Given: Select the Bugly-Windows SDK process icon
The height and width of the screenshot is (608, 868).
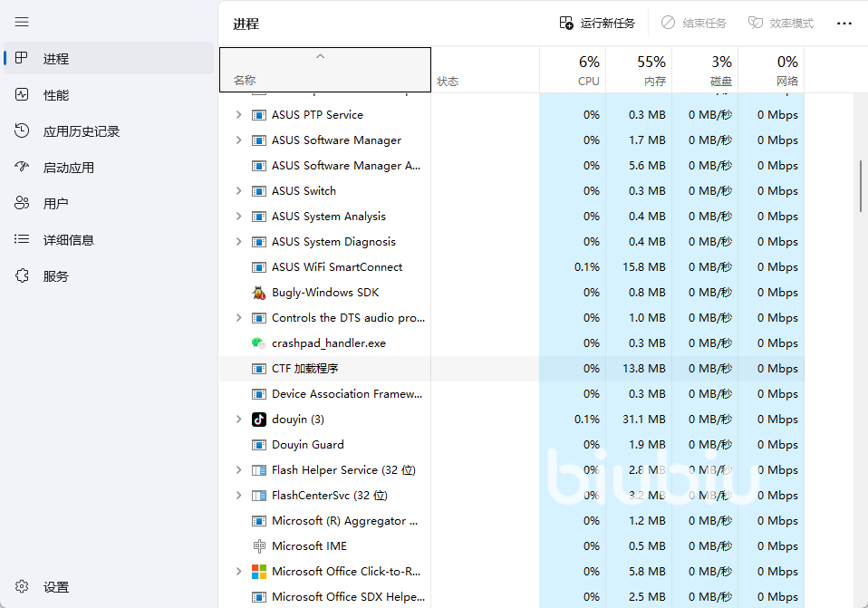Looking at the screenshot, I should 259,293.
